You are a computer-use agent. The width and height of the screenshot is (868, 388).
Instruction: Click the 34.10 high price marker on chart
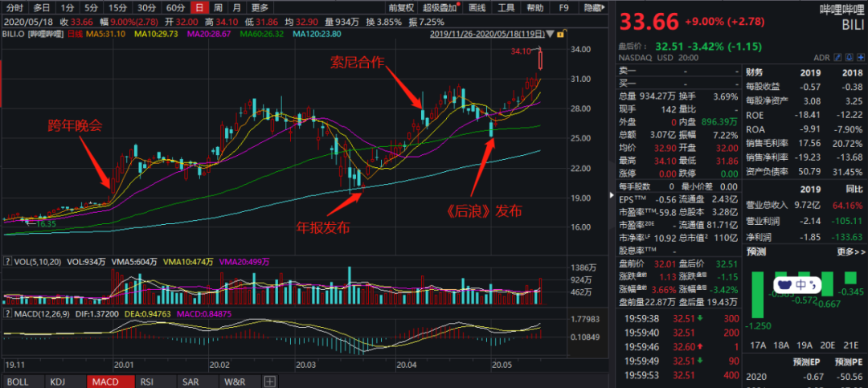click(x=521, y=51)
